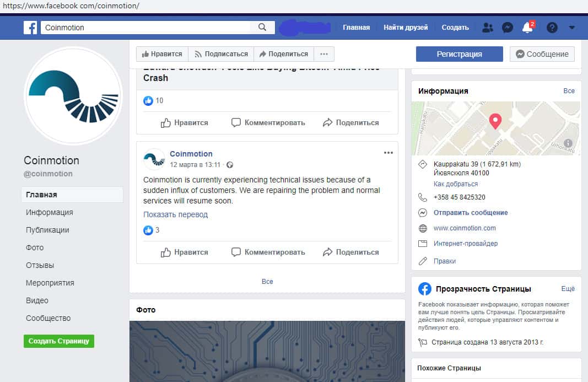Click Создать in top bar
588x382 pixels.
click(x=455, y=28)
